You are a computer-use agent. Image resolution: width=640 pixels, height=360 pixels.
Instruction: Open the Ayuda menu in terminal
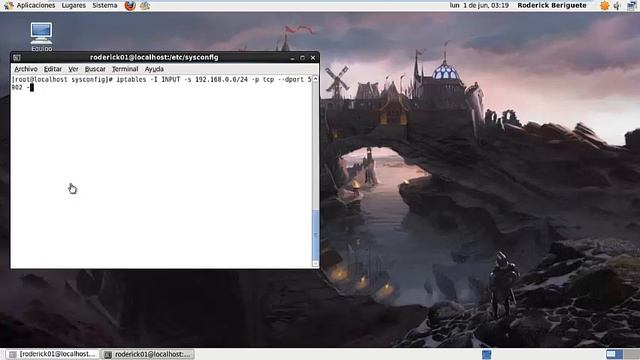pos(154,69)
